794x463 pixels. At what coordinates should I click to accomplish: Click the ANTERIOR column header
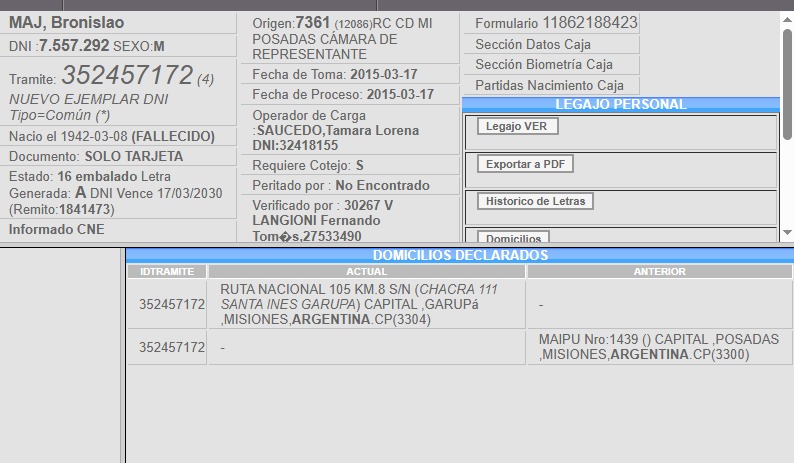(659, 271)
